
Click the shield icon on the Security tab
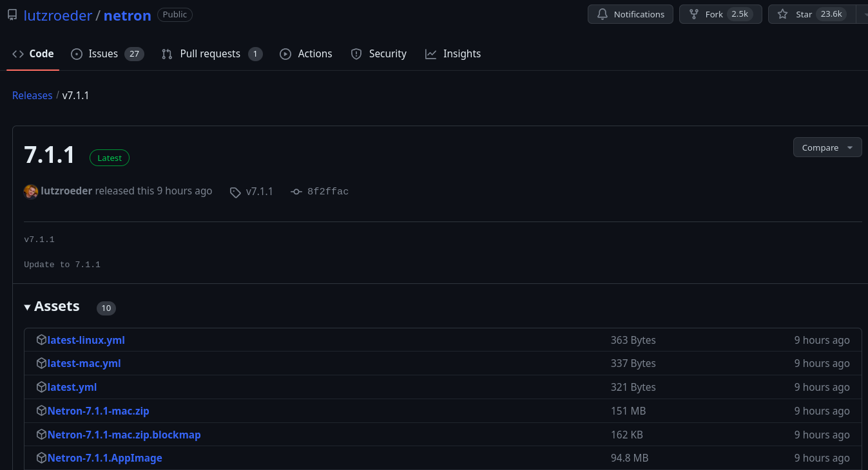[x=356, y=53]
